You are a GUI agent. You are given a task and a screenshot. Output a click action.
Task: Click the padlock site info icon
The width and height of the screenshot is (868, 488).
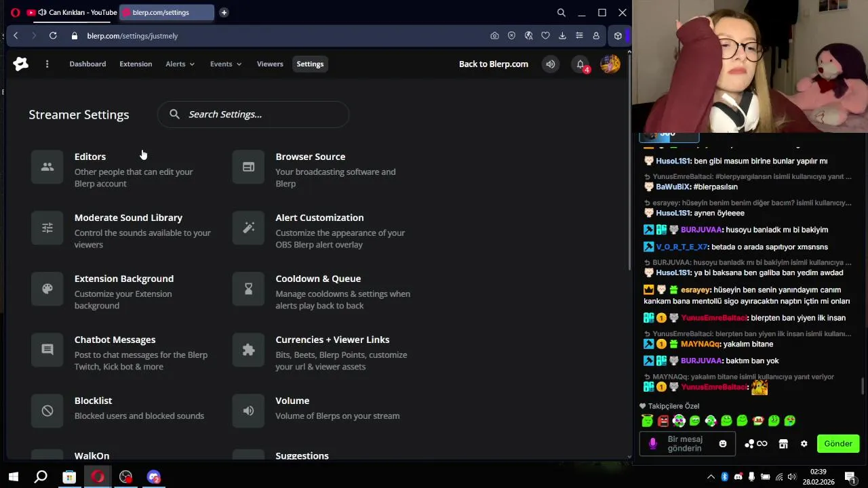pos(75,36)
